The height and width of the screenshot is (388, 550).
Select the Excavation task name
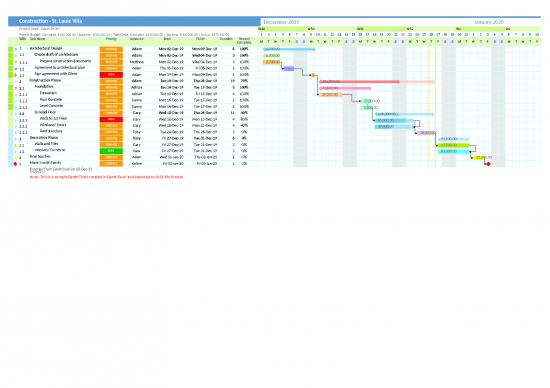48,93
